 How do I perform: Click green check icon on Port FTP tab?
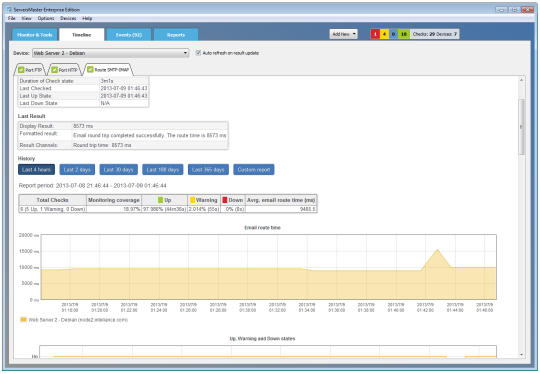pyautogui.click(x=21, y=70)
